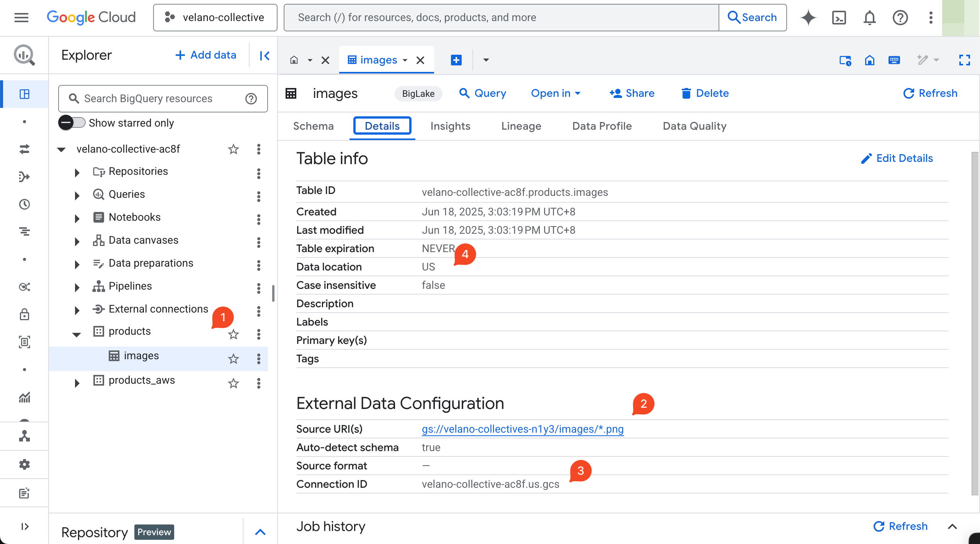Click the help question mark icon
980x544 pixels.
900,18
